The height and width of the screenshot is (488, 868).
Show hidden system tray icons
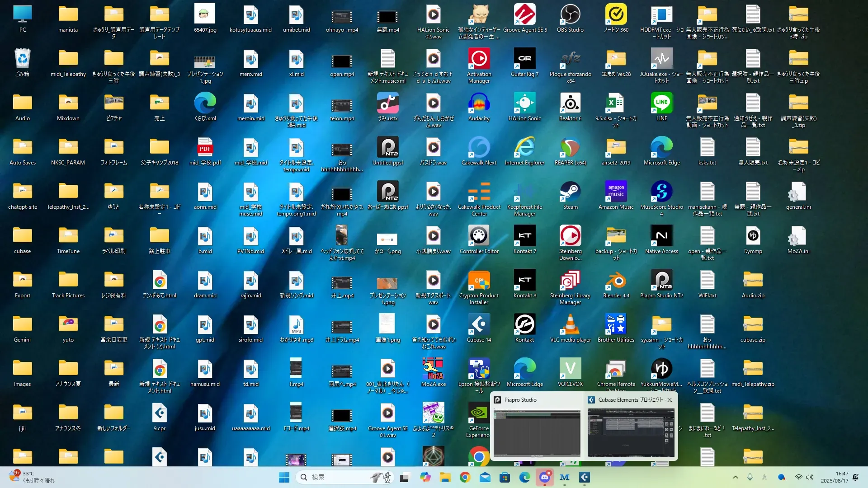[735, 477]
